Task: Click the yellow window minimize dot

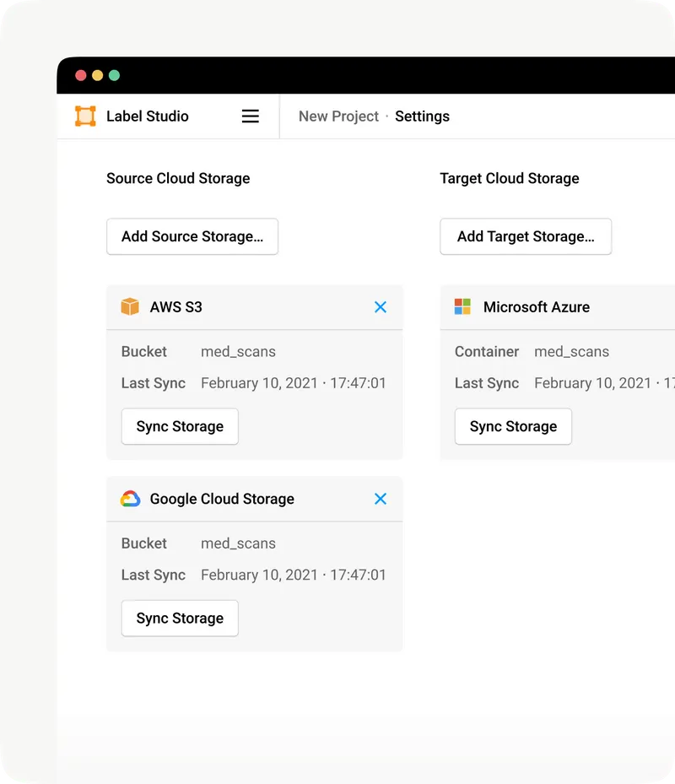Action: pos(98,75)
